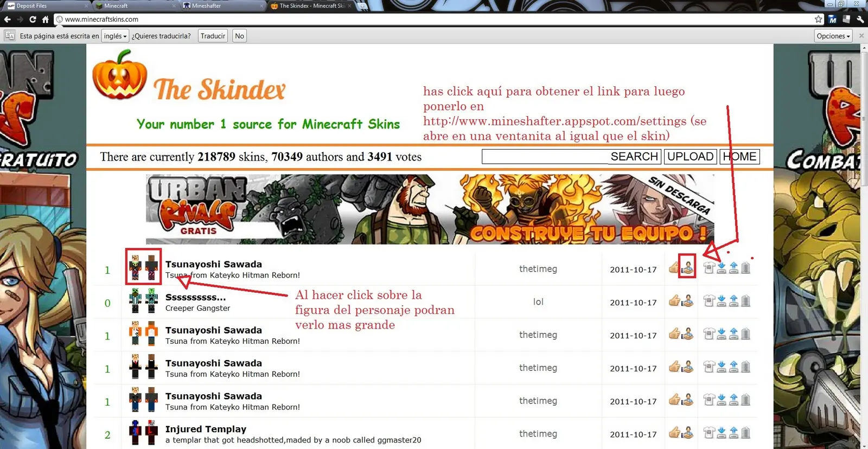Image resolution: width=868 pixels, height=449 pixels.
Task: Click the thumbs-up vote icon for Creeper Gangster
Action: click(674, 300)
